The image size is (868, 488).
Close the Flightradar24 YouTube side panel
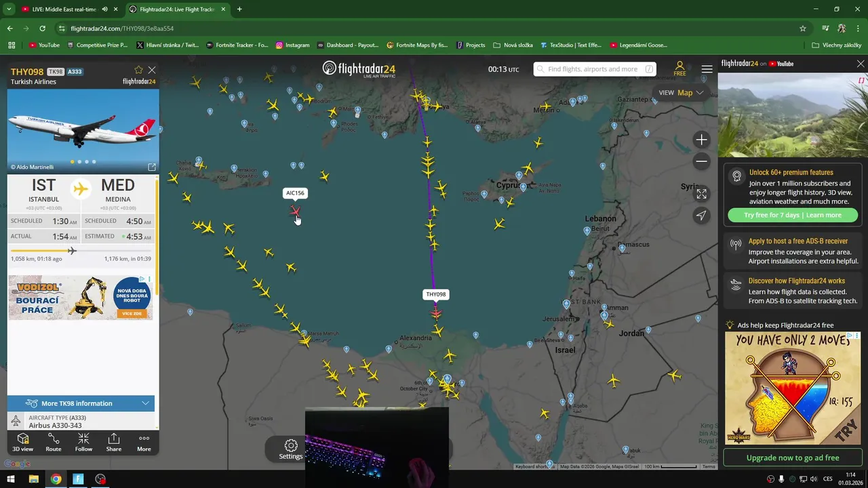(860, 64)
